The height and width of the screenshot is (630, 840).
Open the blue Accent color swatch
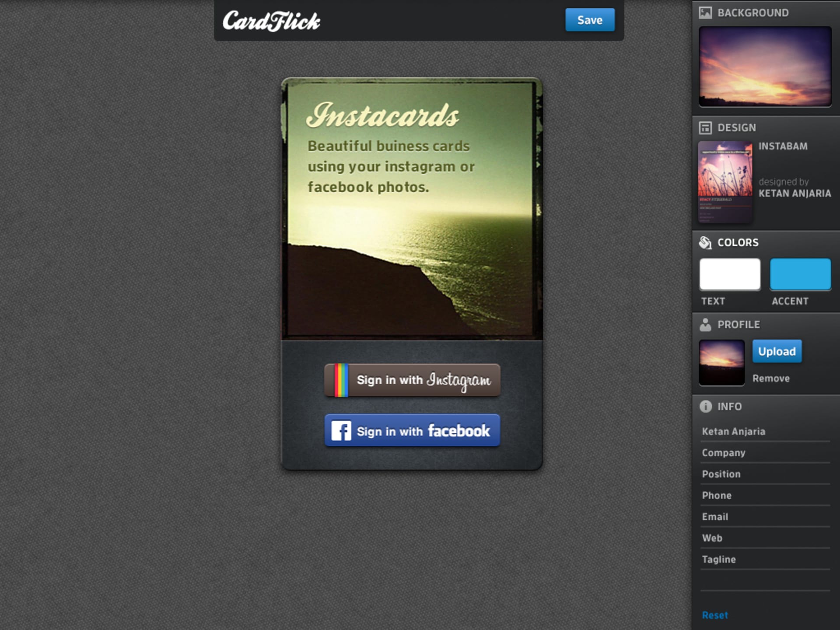[x=800, y=274]
